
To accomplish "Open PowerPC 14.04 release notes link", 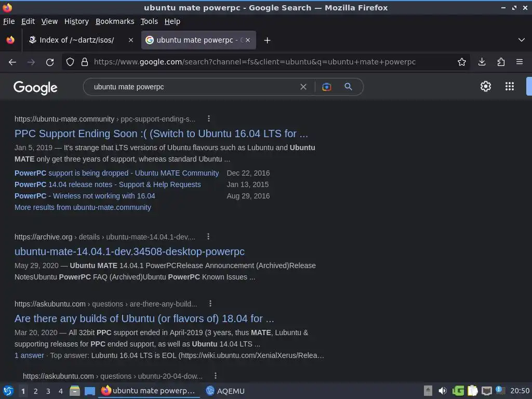I will pyautogui.click(x=108, y=184).
